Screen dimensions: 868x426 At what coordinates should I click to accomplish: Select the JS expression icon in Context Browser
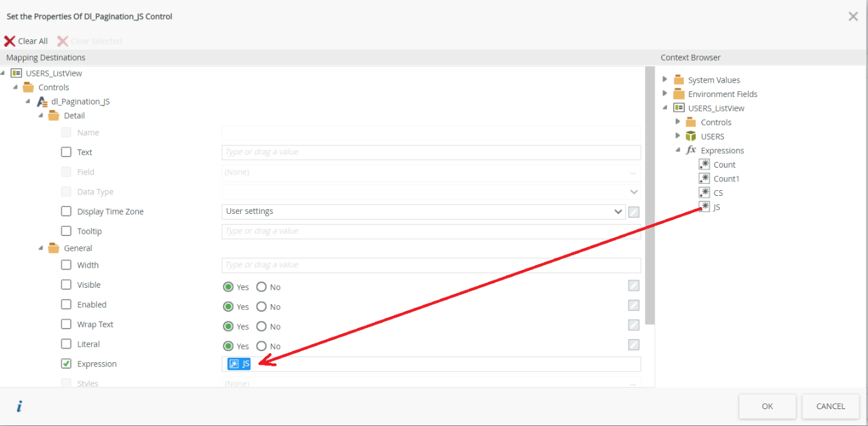(705, 207)
